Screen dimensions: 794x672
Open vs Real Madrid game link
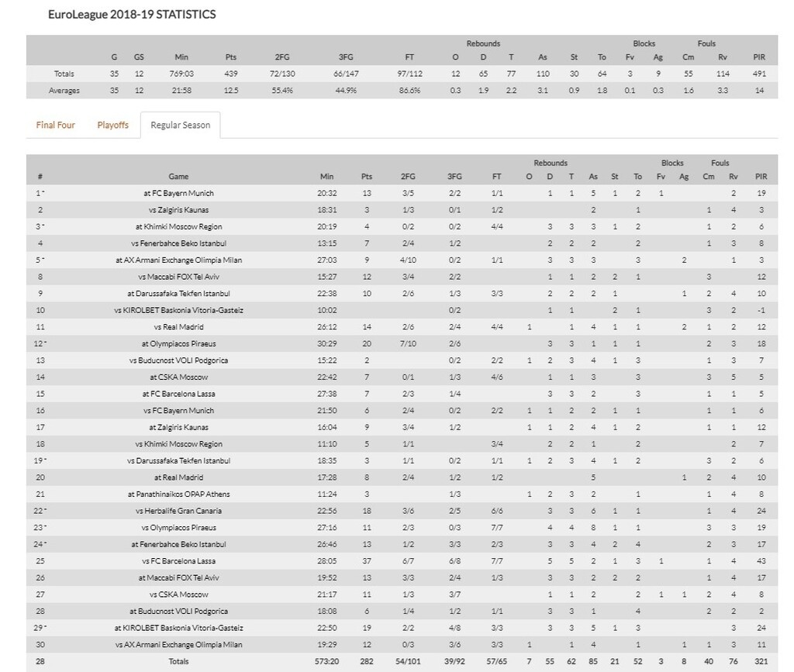pyautogui.click(x=179, y=327)
